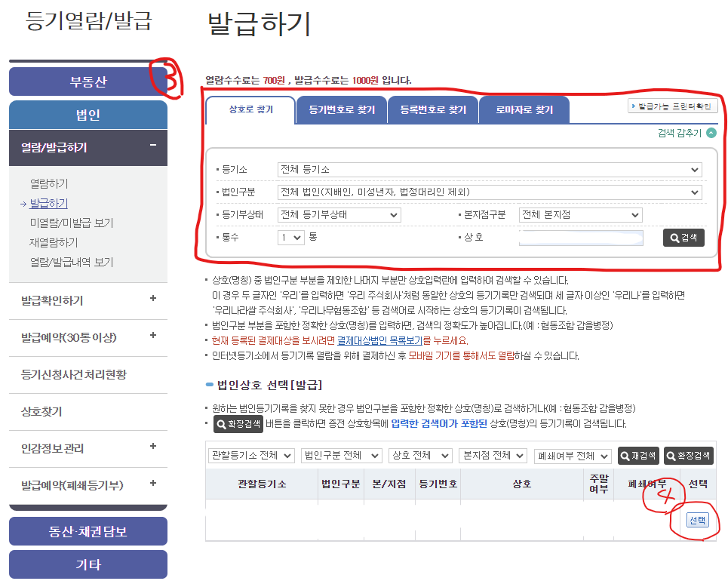This screenshot has height=584, width=728.
Task: Click the 관할등기소 column header
Action: tap(262, 484)
